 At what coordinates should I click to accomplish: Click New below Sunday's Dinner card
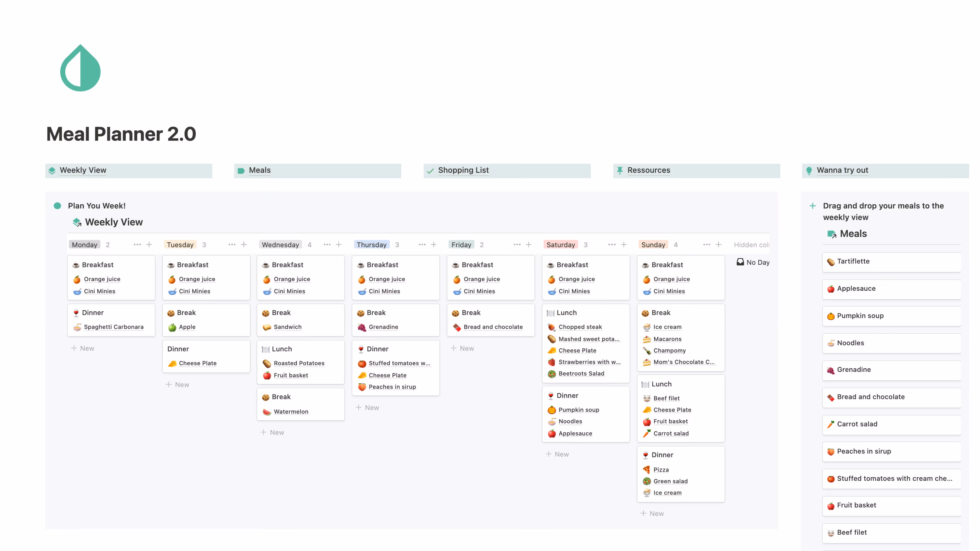tap(652, 513)
